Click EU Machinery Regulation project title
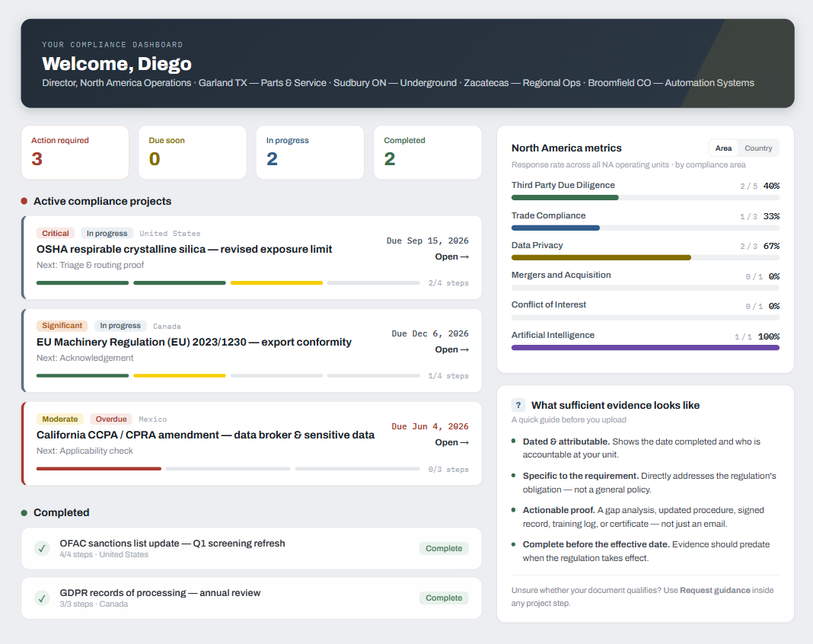 coord(194,343)
